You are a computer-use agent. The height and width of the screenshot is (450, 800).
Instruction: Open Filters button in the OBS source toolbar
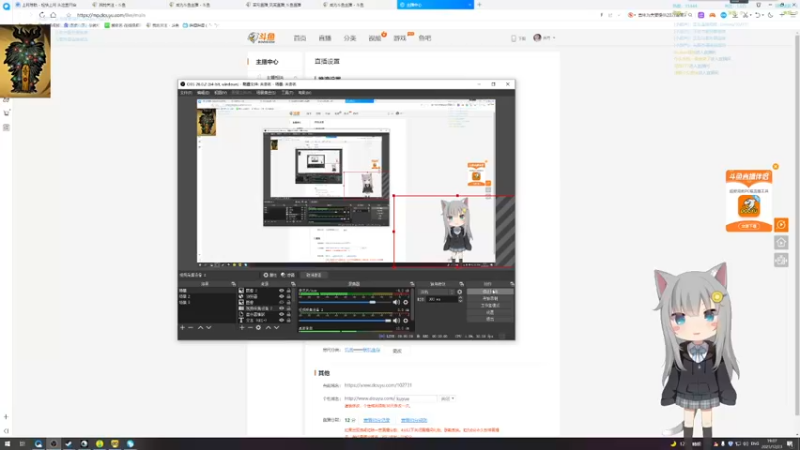click(x=288, y=275)
